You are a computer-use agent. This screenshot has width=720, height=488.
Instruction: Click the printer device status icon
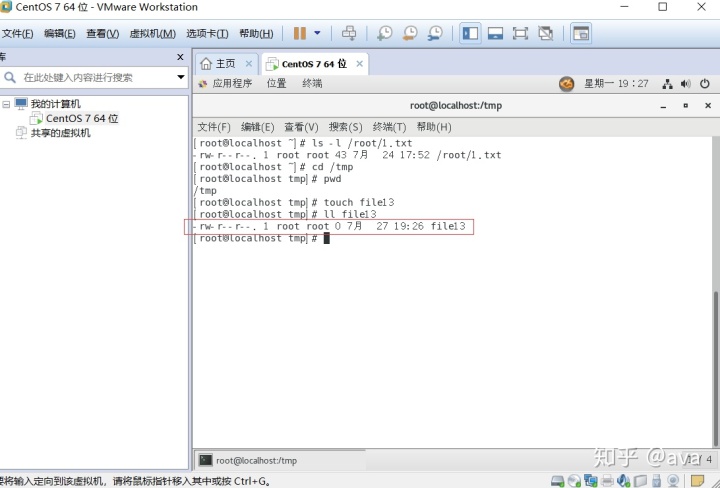pyautogui.click(x=607, y=481)
